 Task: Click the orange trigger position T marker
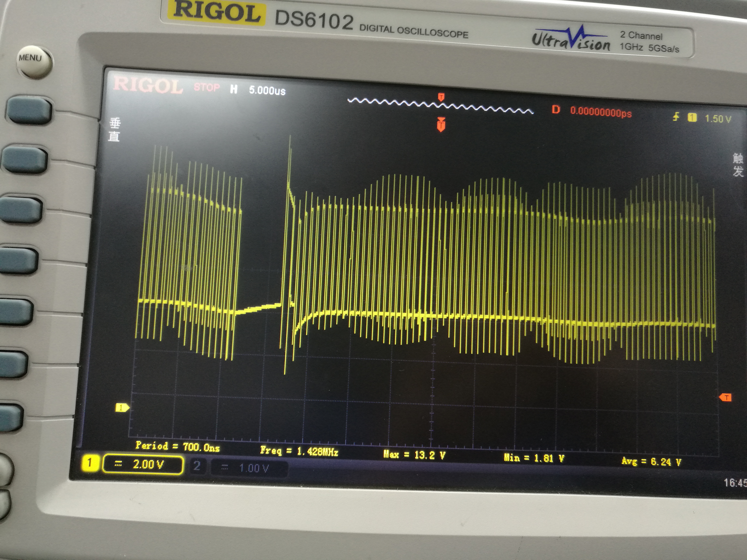tap(441, 125)
